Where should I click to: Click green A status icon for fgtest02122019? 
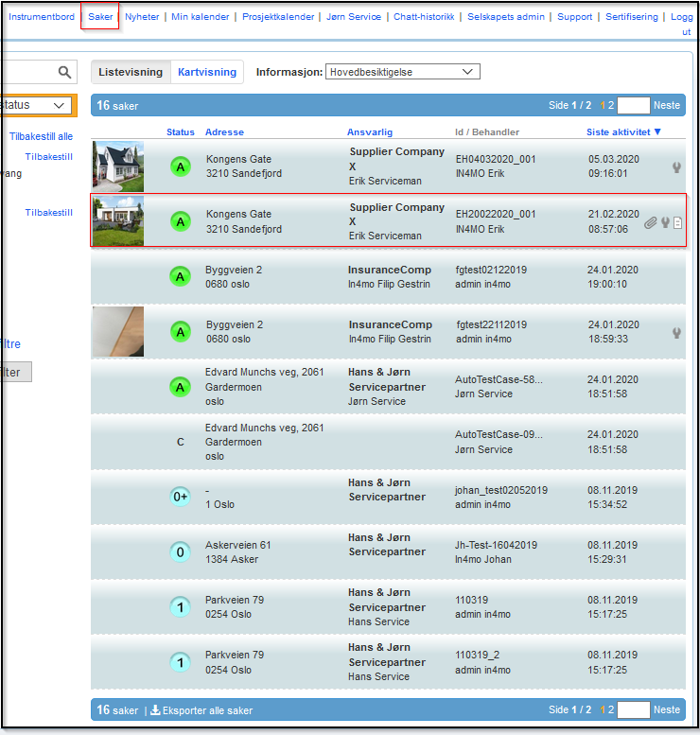(180, 277)
